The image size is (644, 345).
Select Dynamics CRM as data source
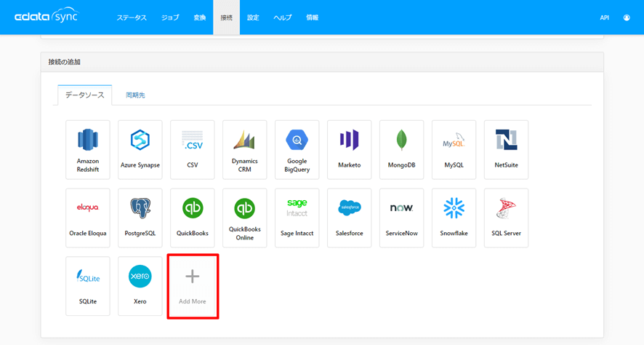click(245, 150)
